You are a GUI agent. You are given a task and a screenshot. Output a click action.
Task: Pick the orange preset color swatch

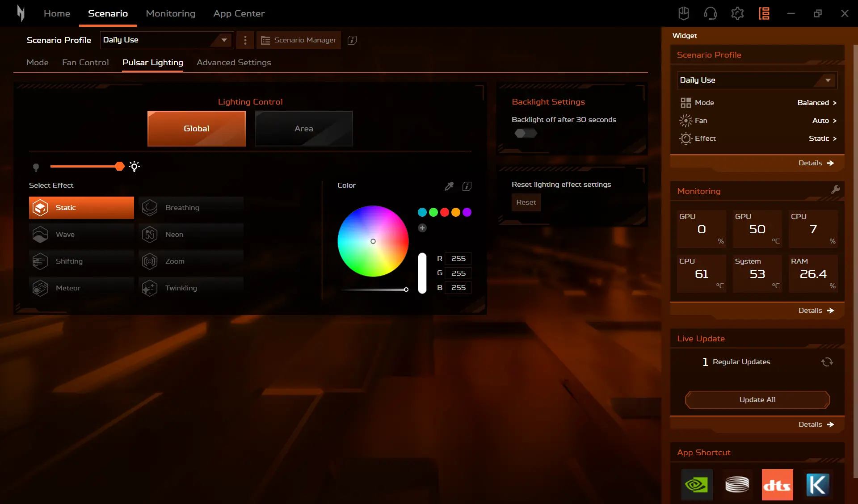click(456, 212)
